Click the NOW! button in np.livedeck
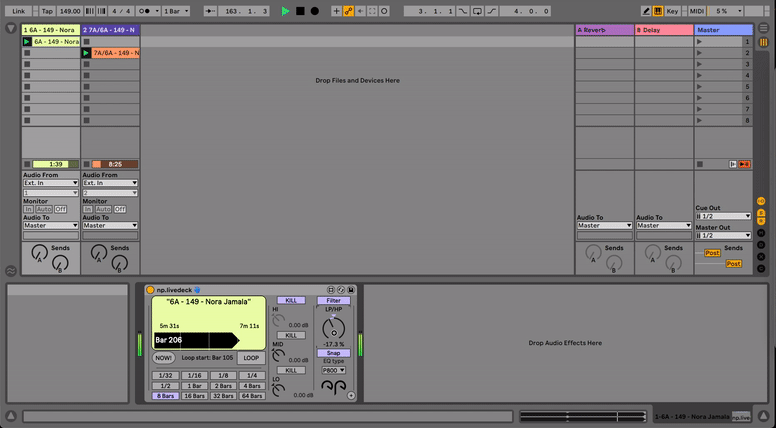The width and height of the screenshot is (776, 428). click(163, 358)
